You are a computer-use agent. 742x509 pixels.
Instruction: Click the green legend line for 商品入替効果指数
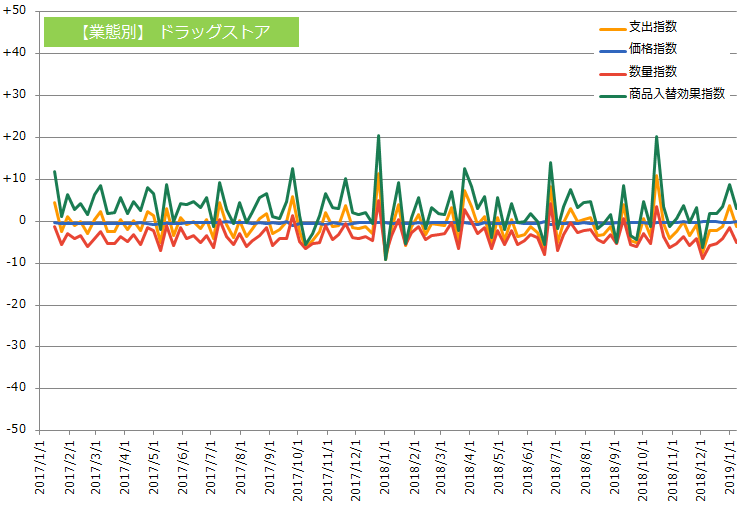[613, 96]
